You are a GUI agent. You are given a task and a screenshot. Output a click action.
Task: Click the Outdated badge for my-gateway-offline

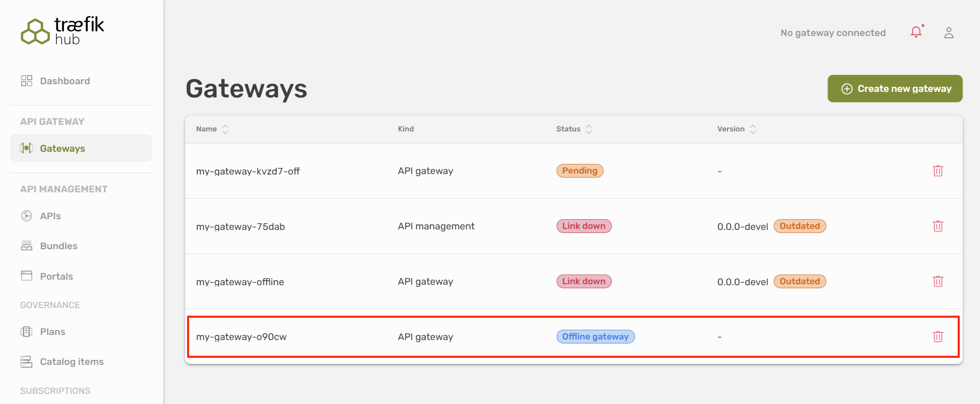[x=800, y=281]
